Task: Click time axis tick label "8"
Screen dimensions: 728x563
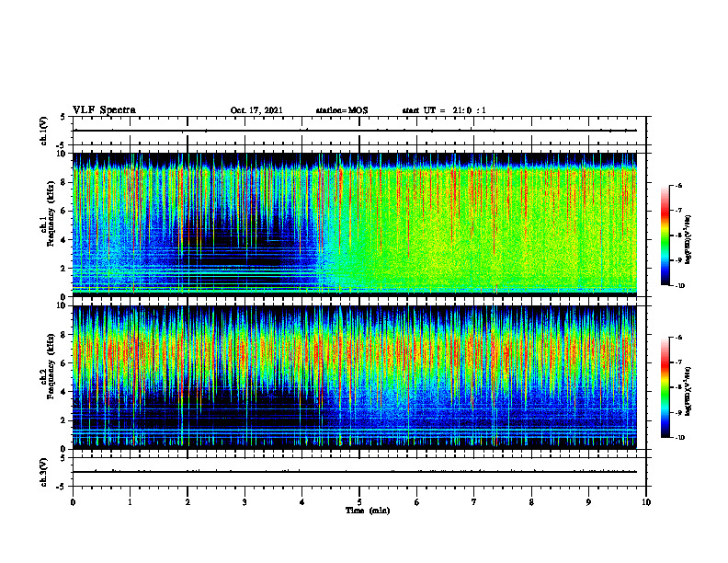Action: pos(531,502)
